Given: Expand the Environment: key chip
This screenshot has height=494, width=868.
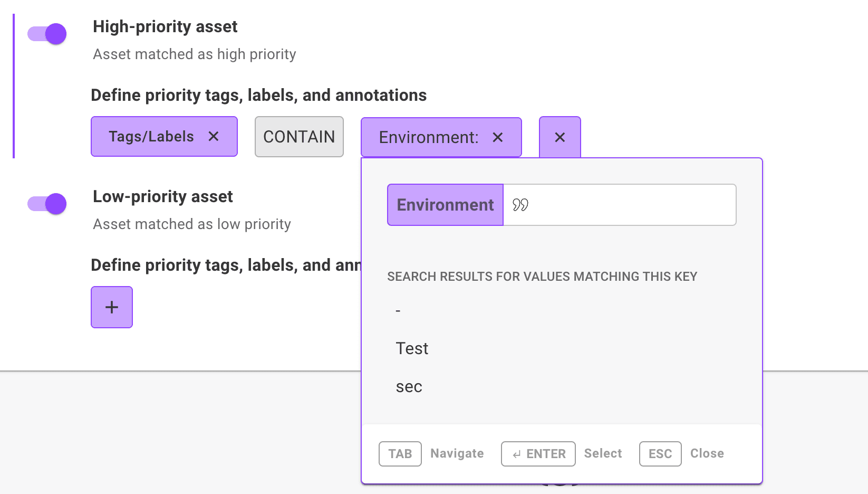Looking at the screenshot, I should point(428,138).
